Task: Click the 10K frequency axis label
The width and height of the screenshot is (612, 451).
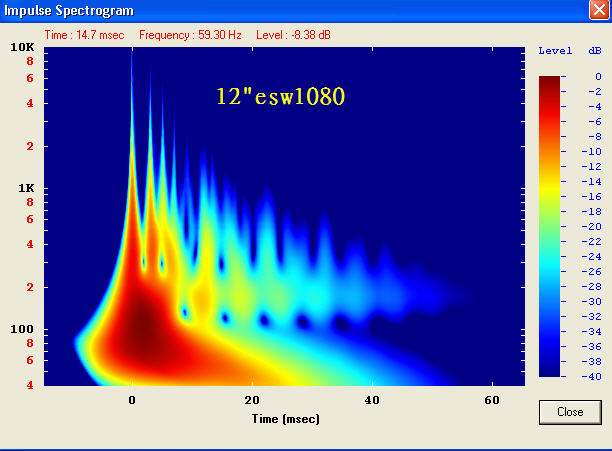Action: (x=22, y=48)
